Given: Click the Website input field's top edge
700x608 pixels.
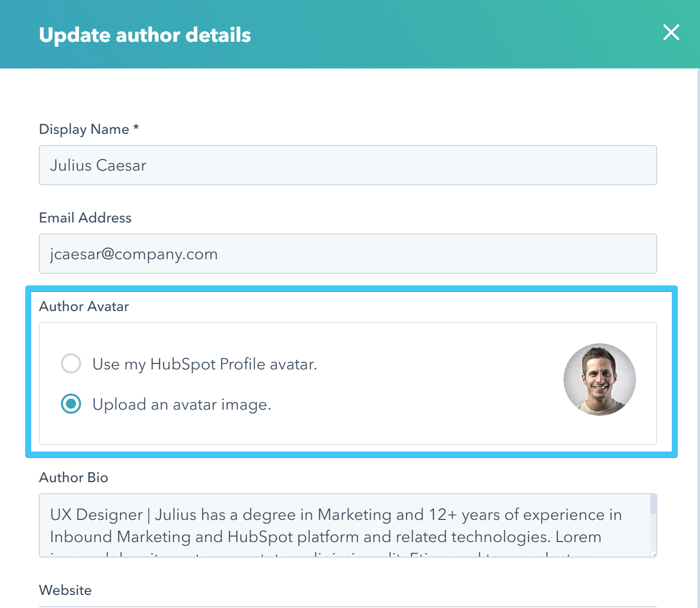Looking at the screenshot, I should pyautogui.click(x=347, y=606).
